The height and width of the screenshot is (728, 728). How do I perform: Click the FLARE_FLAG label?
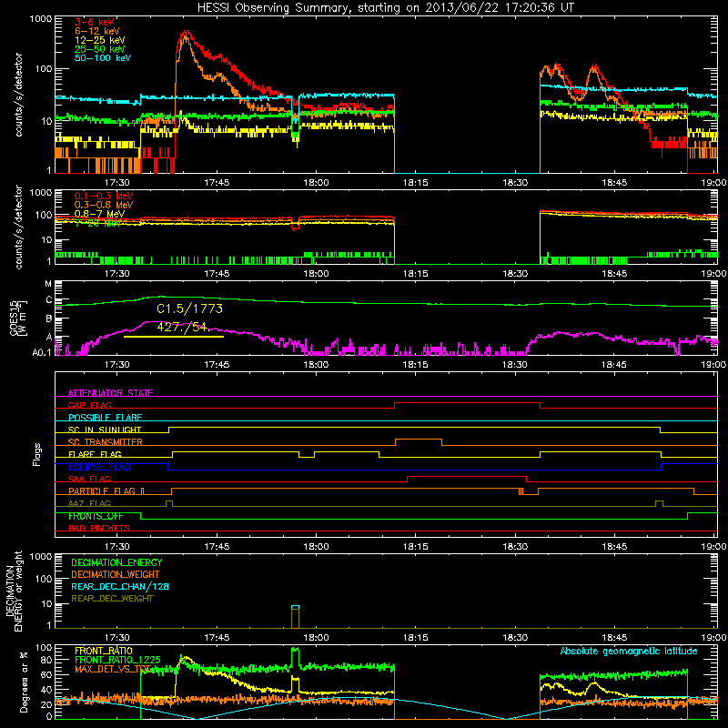point(95,454)
